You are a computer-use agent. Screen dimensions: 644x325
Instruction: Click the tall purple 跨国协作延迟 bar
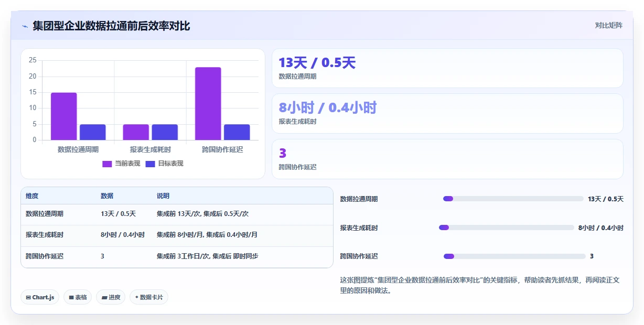[x=208, y=104]
